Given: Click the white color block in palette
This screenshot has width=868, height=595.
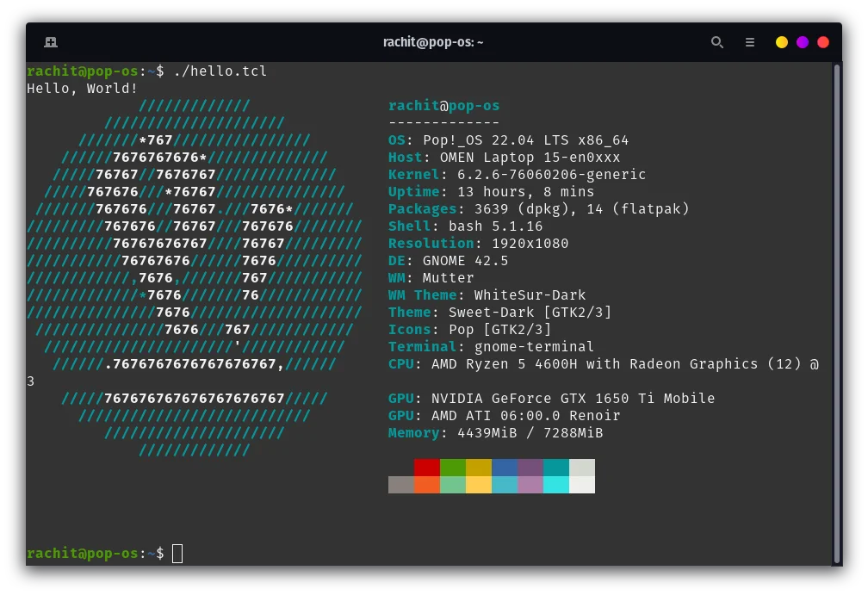Looking at the screenshot, I should pos(582,485).
